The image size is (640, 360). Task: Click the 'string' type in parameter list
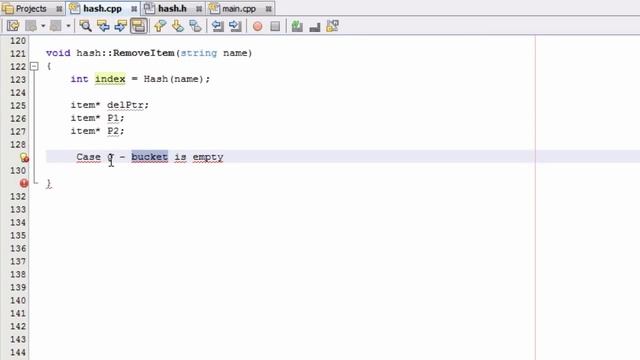click(x=199, y=53)
